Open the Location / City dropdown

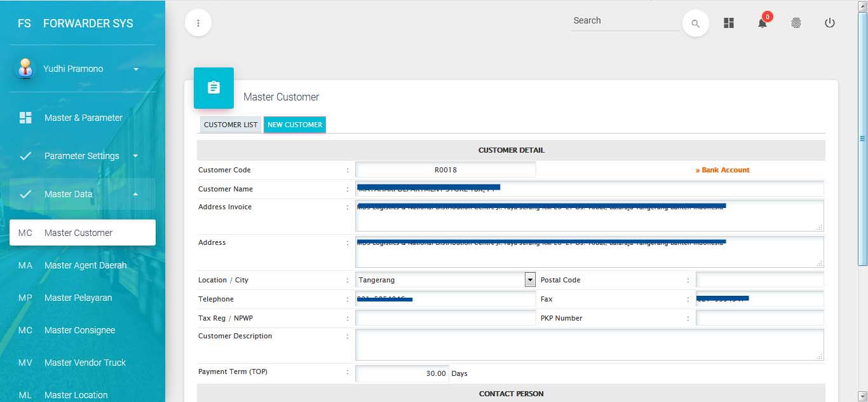coord(529,280)
